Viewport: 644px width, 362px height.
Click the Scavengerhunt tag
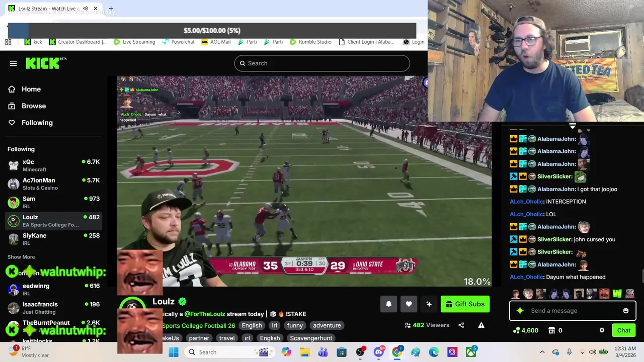[311, 338]
